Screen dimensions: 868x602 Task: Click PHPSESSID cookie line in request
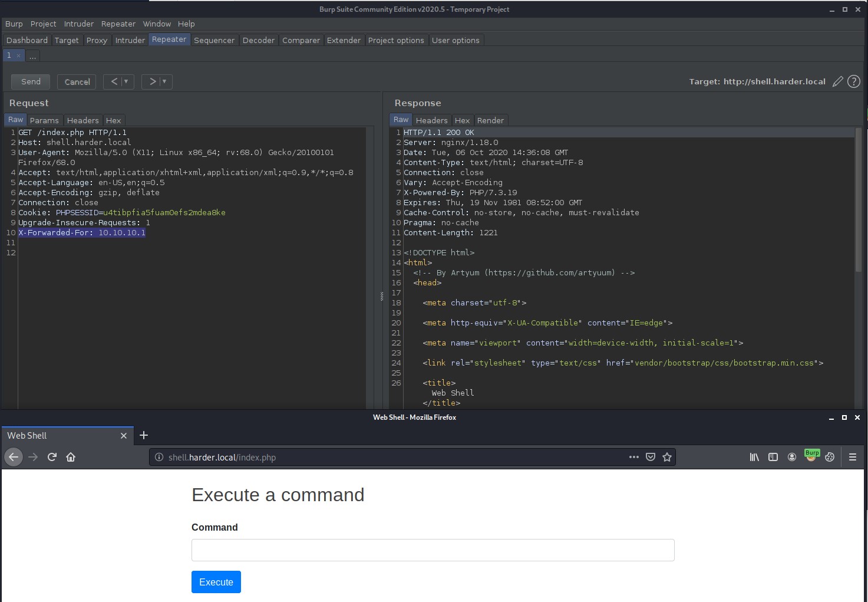click(122, 213)
